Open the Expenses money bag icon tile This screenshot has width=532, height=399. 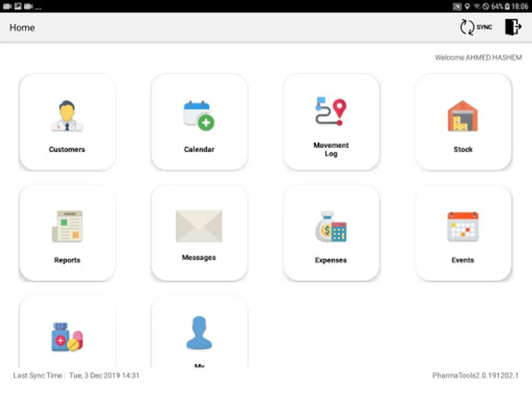(x=331, y=232)
